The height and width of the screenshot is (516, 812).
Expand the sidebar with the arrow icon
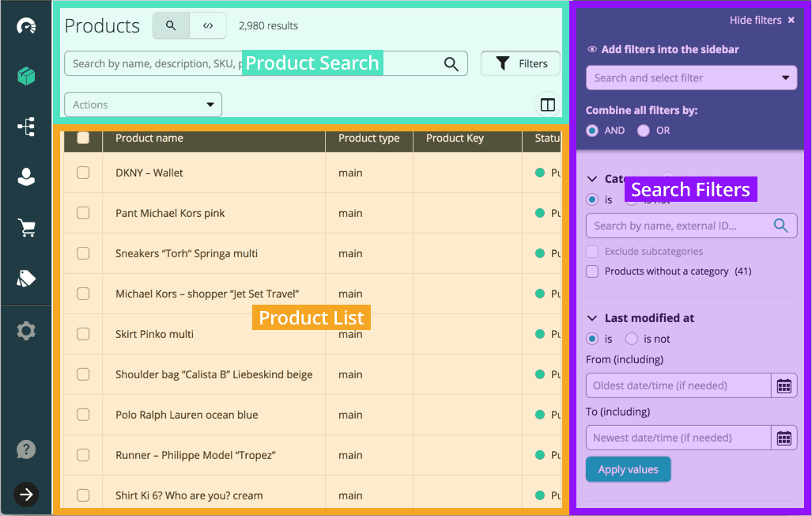click(x=26, y=495)
